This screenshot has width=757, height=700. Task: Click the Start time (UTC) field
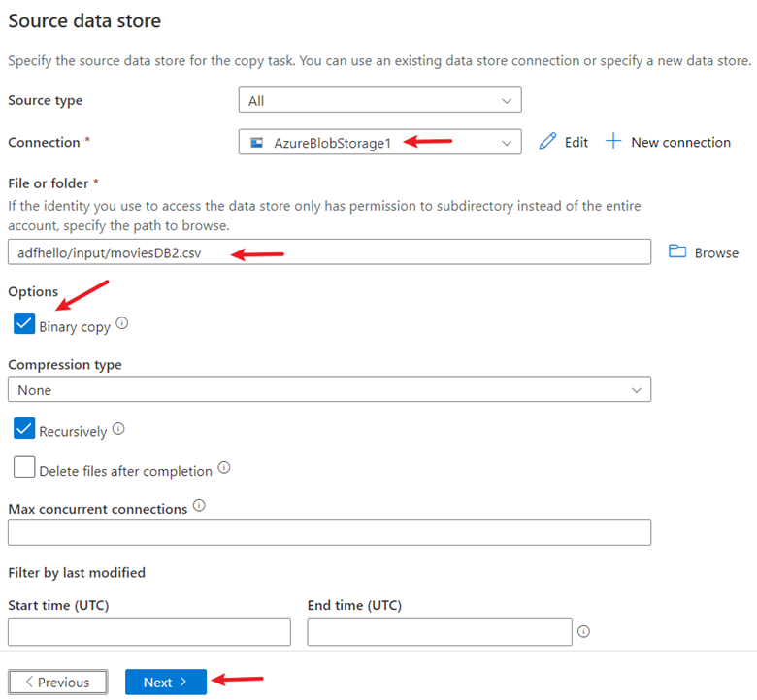tap(148, 632)
